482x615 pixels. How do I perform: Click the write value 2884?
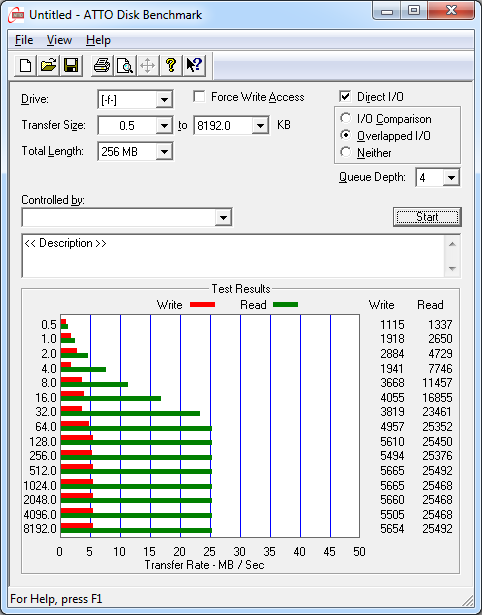point(392,354)
